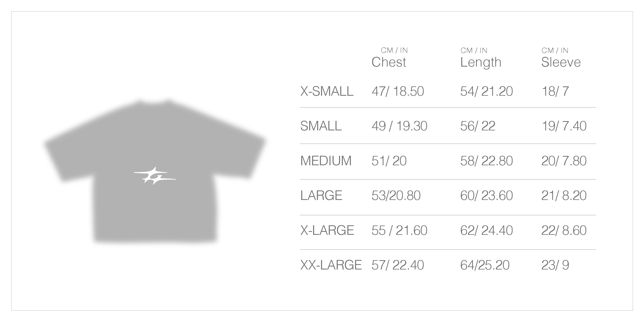Click the X-LARGE size row label

327,230
